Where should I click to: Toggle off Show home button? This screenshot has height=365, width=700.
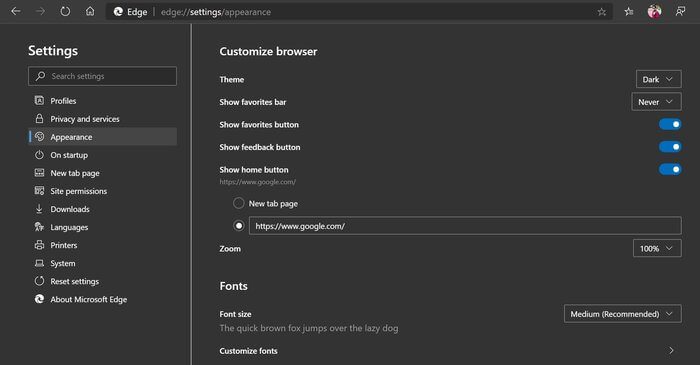pos(670,169)
